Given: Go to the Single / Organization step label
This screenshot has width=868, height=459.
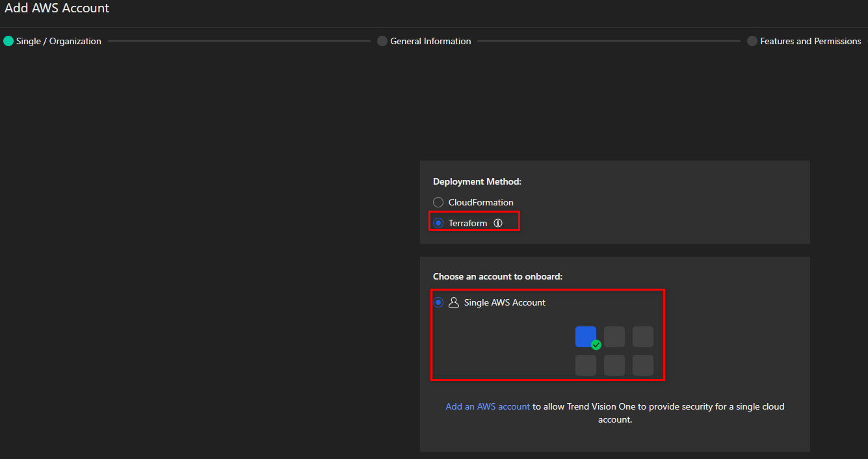Looking at the screenshot, I should point(59,41).
